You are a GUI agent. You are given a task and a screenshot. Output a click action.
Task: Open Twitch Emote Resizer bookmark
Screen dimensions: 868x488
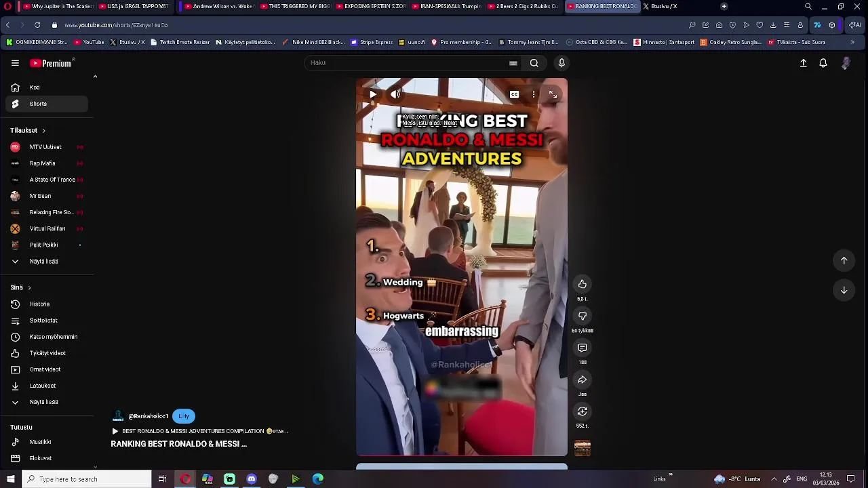(x=180, y=42)
